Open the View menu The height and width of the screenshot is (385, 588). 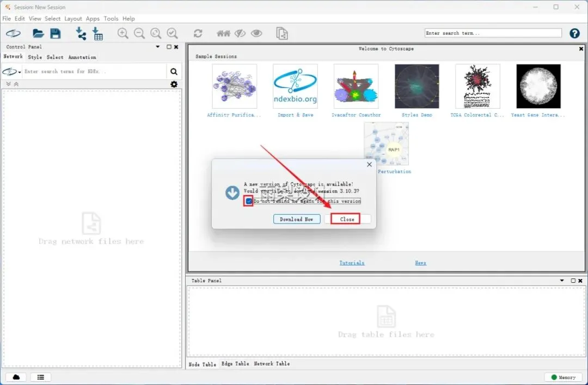click(x=35, y=18)
